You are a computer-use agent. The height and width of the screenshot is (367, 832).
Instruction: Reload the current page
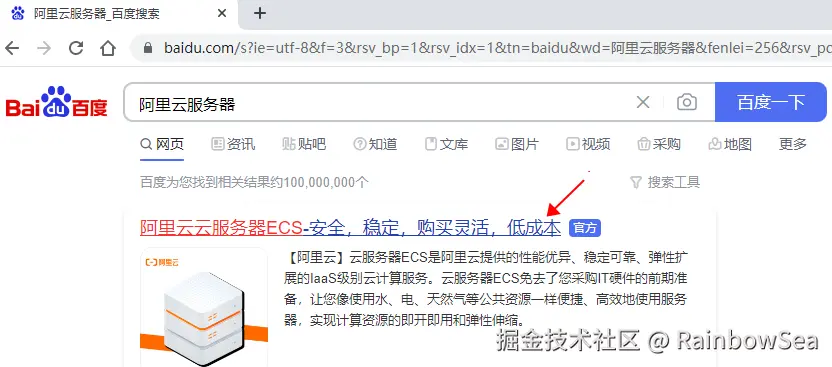pos(76,48)
